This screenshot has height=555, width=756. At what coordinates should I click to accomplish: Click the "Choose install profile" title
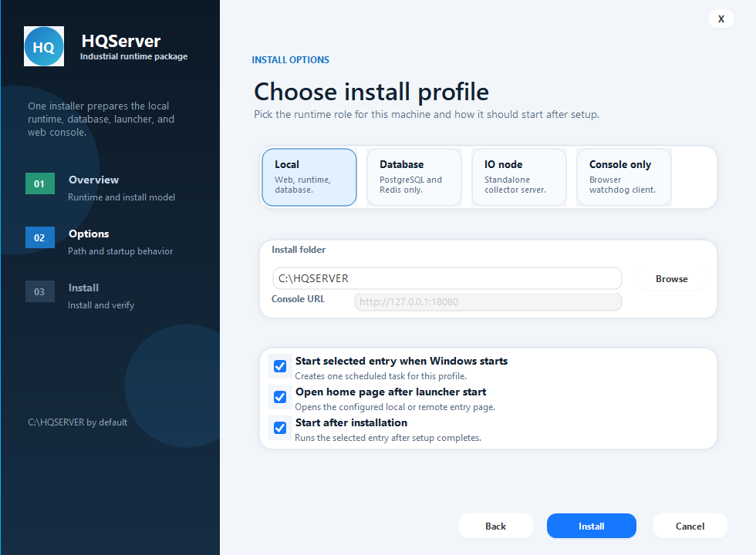click(x=371, y=92)
